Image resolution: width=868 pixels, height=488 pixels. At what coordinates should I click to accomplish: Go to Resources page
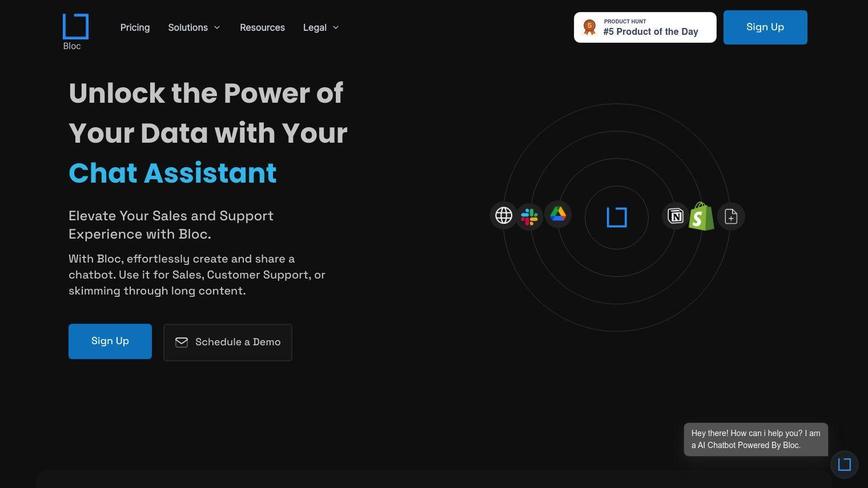click(262, 27)
